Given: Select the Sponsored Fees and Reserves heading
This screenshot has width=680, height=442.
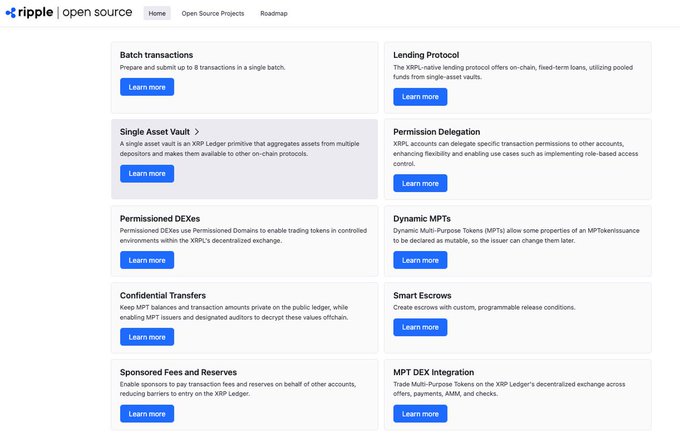Looking at the screenshot, I should pos(178,372).
